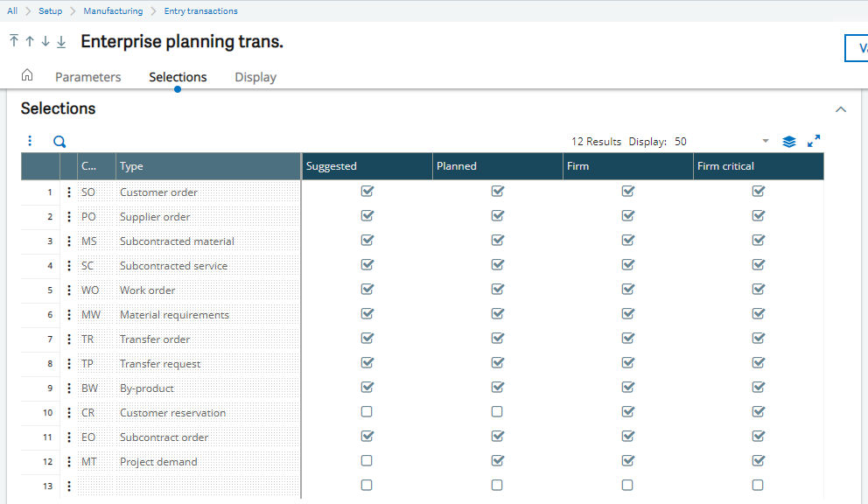Switch to the Parameters tab
Image resolution: width=868 pixels, height=504 pixels.
[x=87, y=77]
